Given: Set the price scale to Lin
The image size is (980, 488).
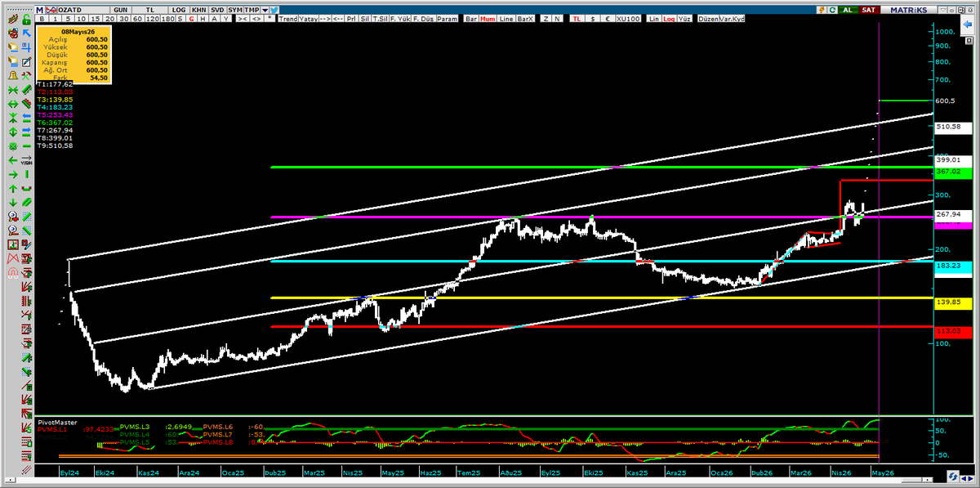Looking at the screenshot, I should click(654, 19).
